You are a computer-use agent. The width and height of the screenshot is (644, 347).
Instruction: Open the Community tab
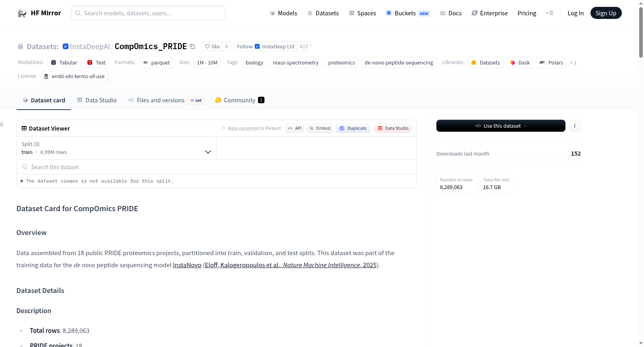[x=239, y=100]
